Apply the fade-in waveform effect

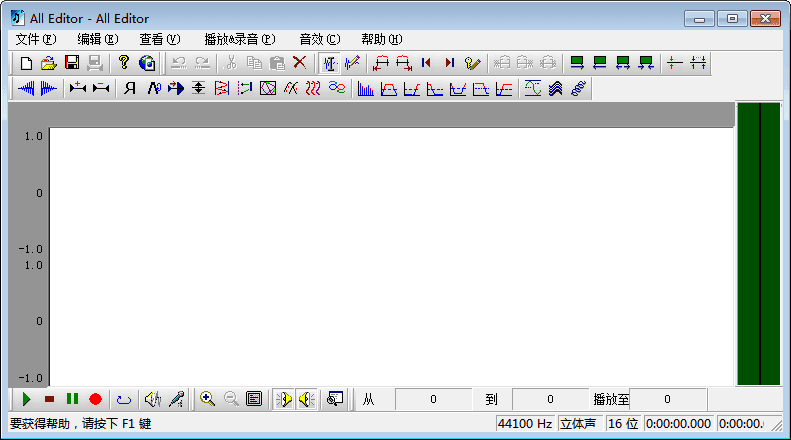[x=26, y=89]
